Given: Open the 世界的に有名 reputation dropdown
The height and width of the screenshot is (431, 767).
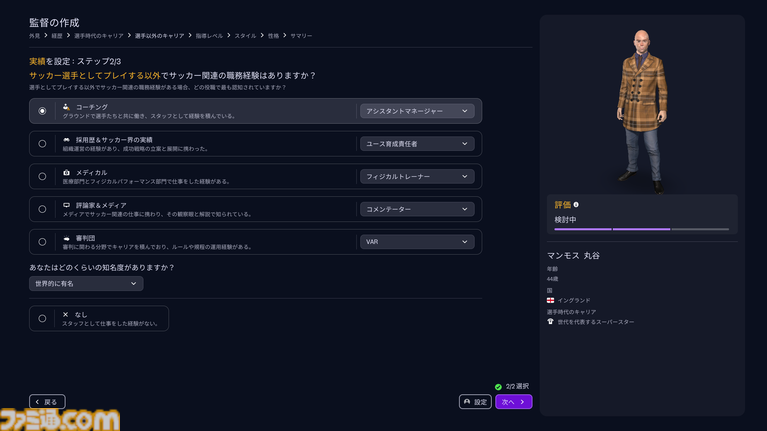Looking at the screenshot, I should (x=86, y=284).
